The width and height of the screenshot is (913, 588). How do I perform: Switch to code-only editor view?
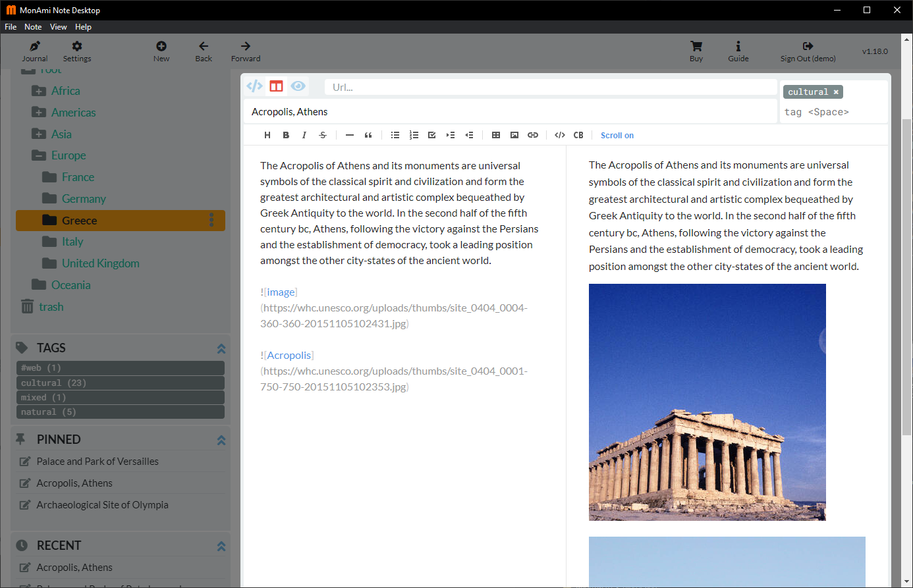[x=254, y=86]
